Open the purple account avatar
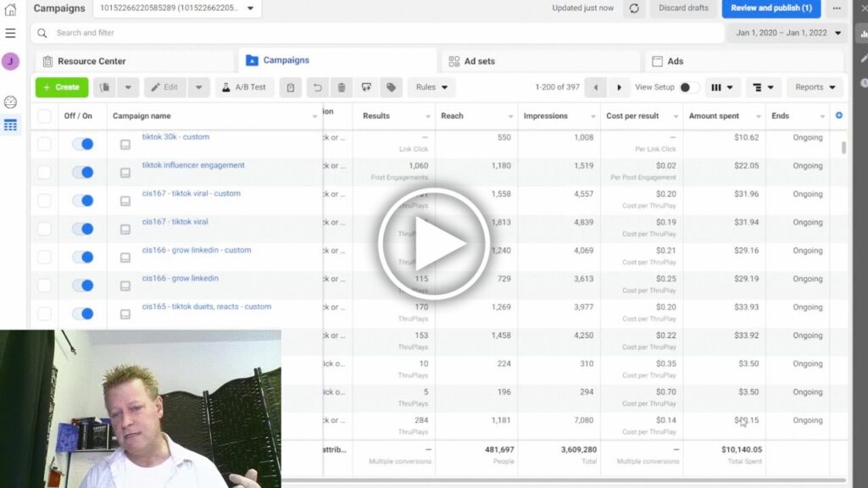Screen dimensions: 868x488 pyautogui.click(x=10, y=61)
